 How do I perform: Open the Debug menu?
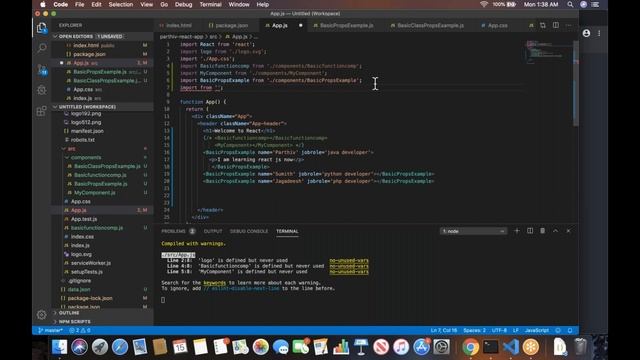point(183,4)
